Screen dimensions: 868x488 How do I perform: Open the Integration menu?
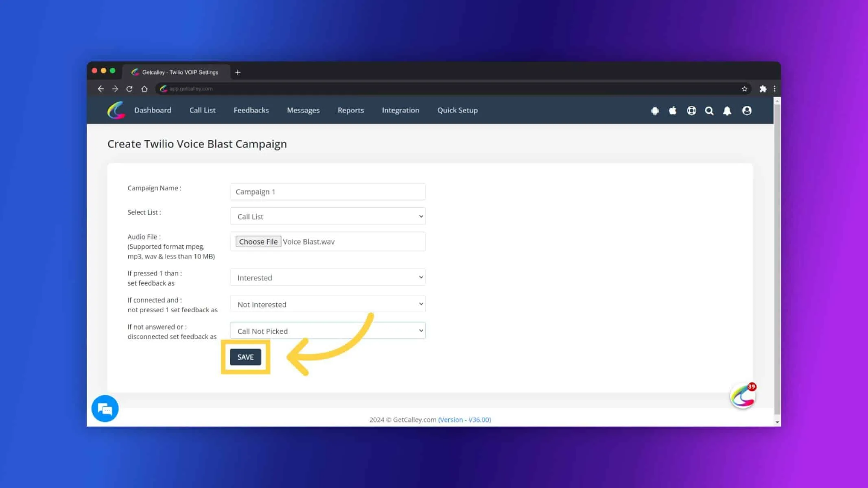(x=400, y=110)
